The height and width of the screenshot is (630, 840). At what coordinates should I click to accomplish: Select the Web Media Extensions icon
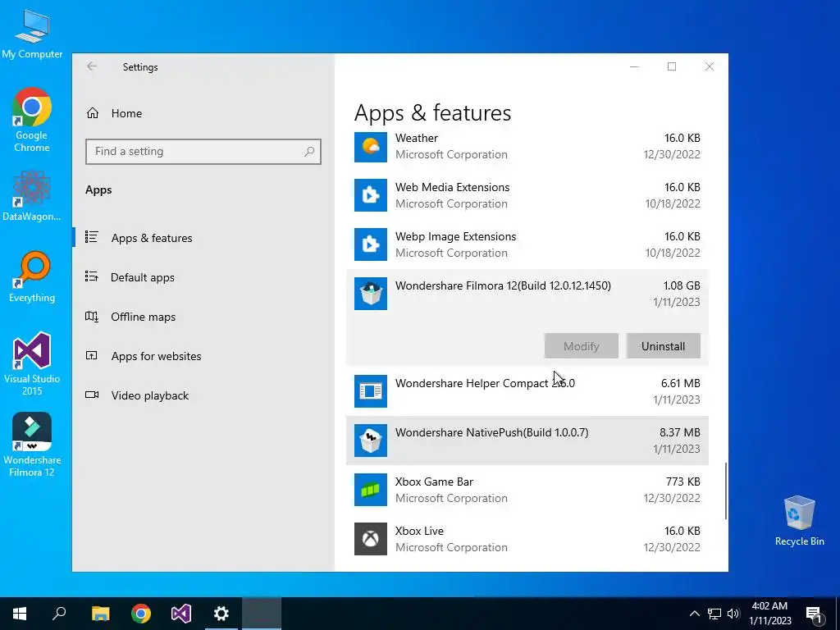coord(370,195)
